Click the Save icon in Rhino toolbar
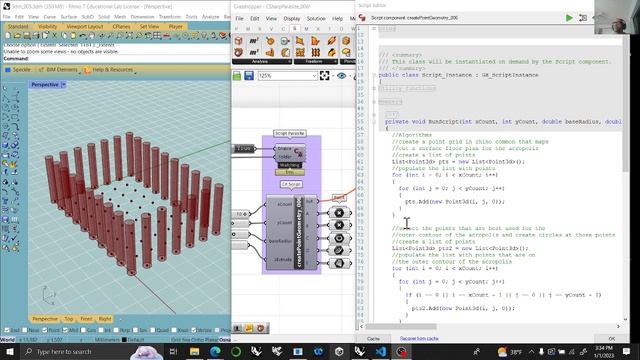This screenshot has height=360, width=640. pyautogui.click(x=27, y=36)
